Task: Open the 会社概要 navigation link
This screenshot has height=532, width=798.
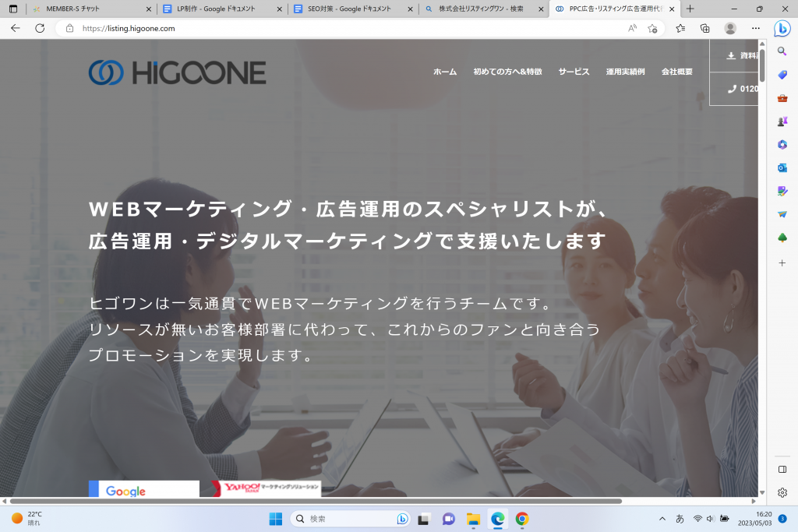Action: coord(676,72)
